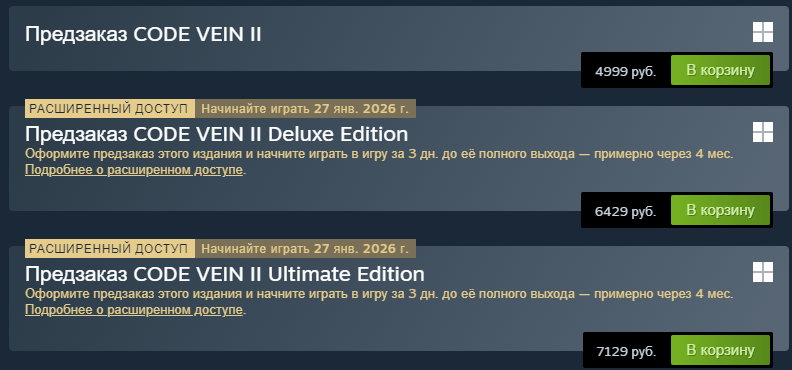Viewport: 792px width, 370px height.
Task: Click the Deluxe Edition early access description text
Action: point(379,154)
